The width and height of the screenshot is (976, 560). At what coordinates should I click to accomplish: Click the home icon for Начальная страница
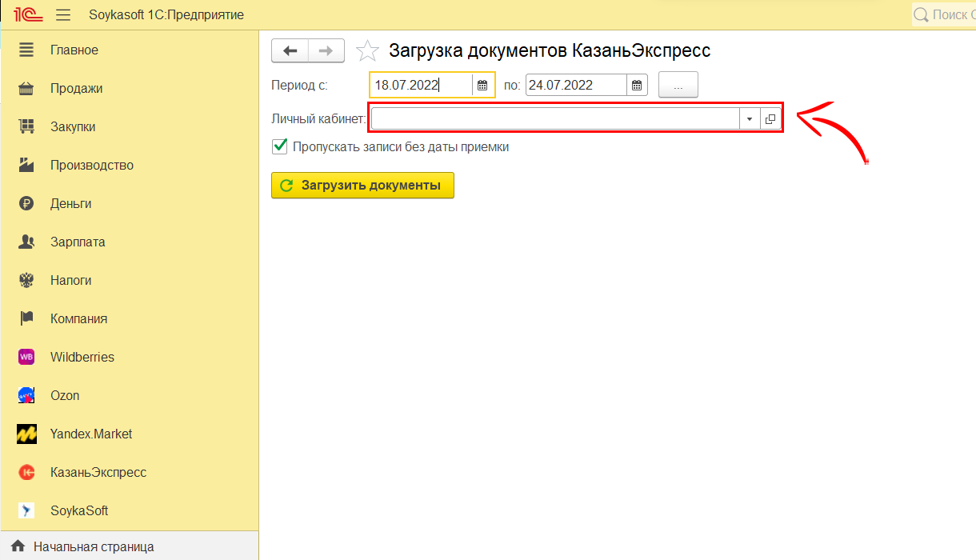coord(18,547)
